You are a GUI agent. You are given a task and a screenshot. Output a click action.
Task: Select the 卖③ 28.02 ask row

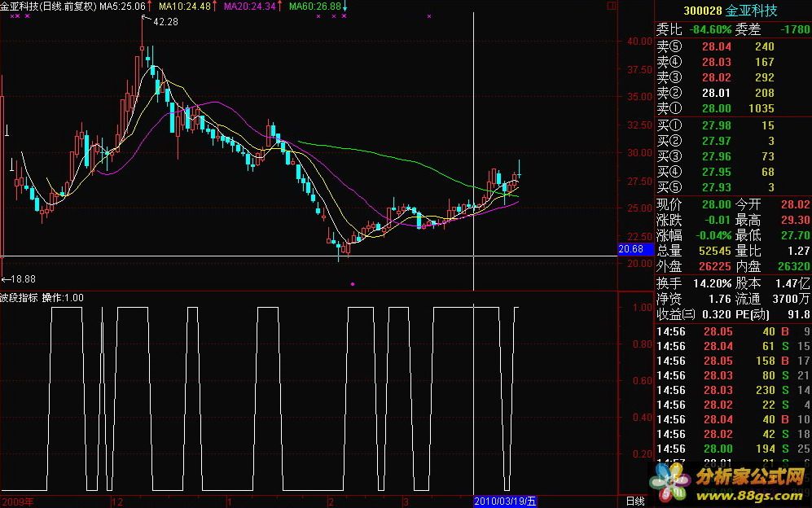pyautogui.click(x=733, y=77)
